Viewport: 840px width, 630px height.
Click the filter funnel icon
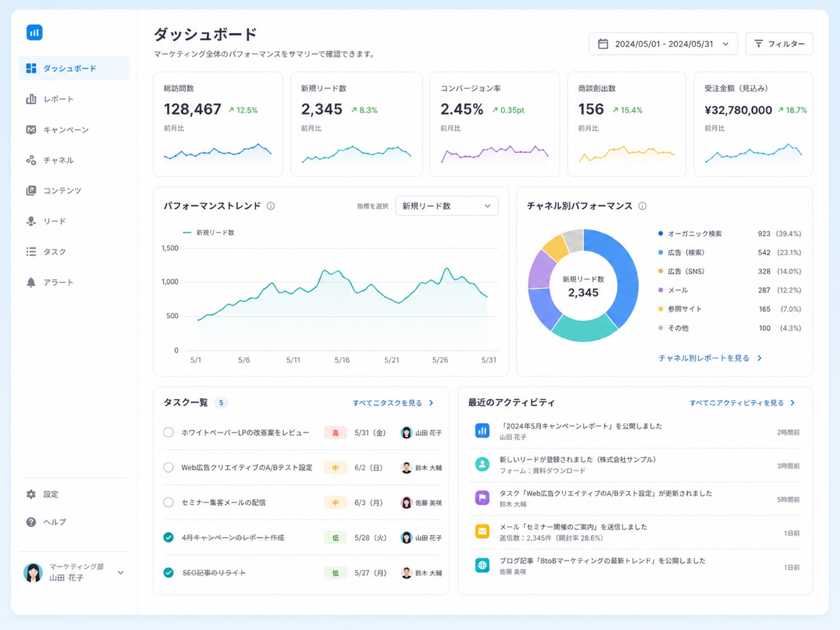(759, 44)
